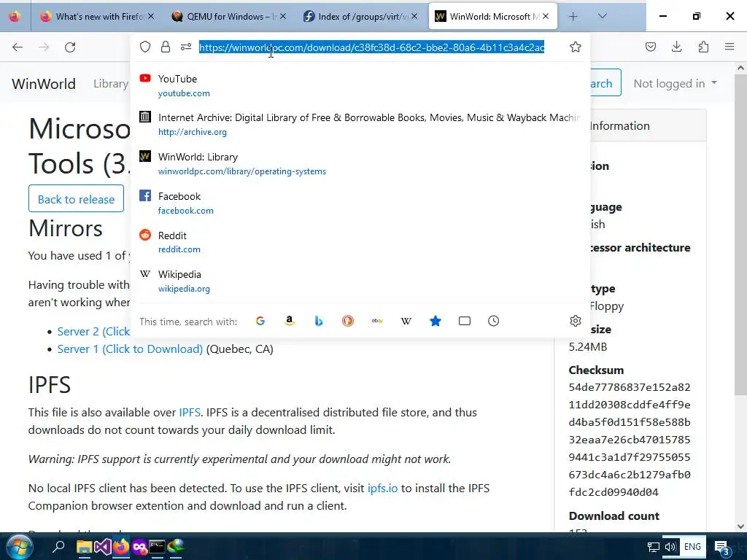Choose the Internet Archive suggestion

pyautogui.click(x=360, y=125)
